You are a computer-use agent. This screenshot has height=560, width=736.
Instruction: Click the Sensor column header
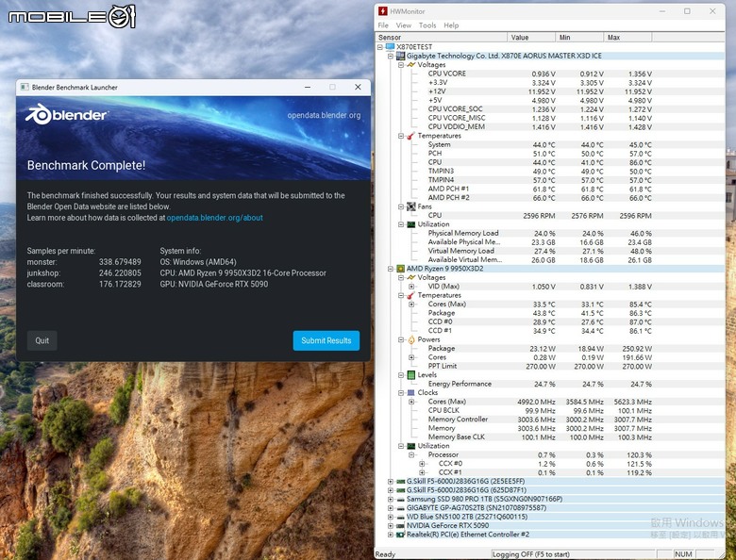point(442,37)
